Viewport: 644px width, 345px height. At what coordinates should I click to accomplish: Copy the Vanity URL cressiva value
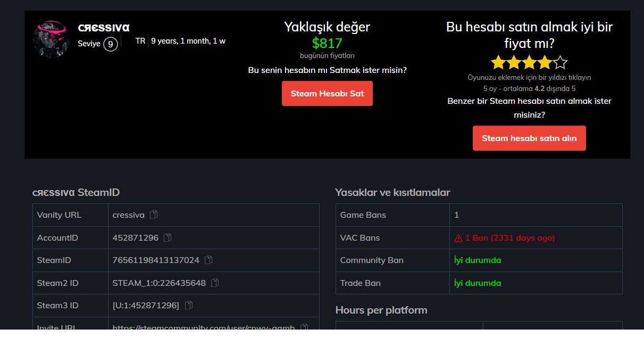pos(154,215)
